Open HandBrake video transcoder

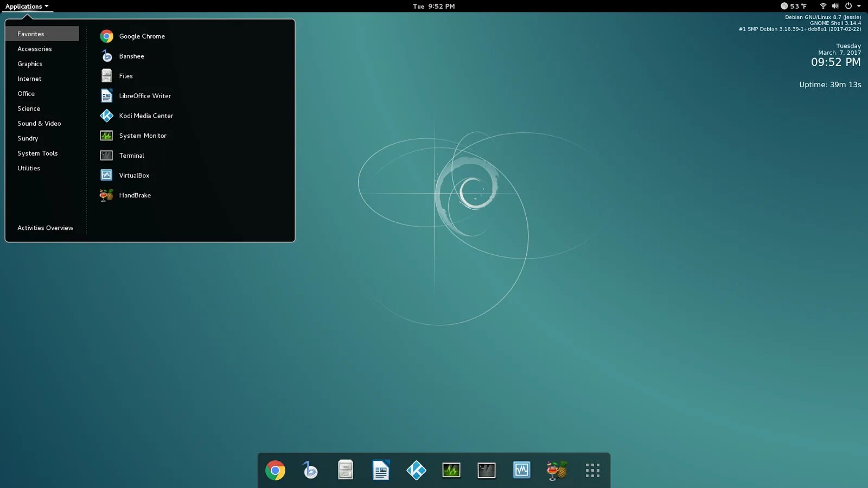click(x=135, y=195)
